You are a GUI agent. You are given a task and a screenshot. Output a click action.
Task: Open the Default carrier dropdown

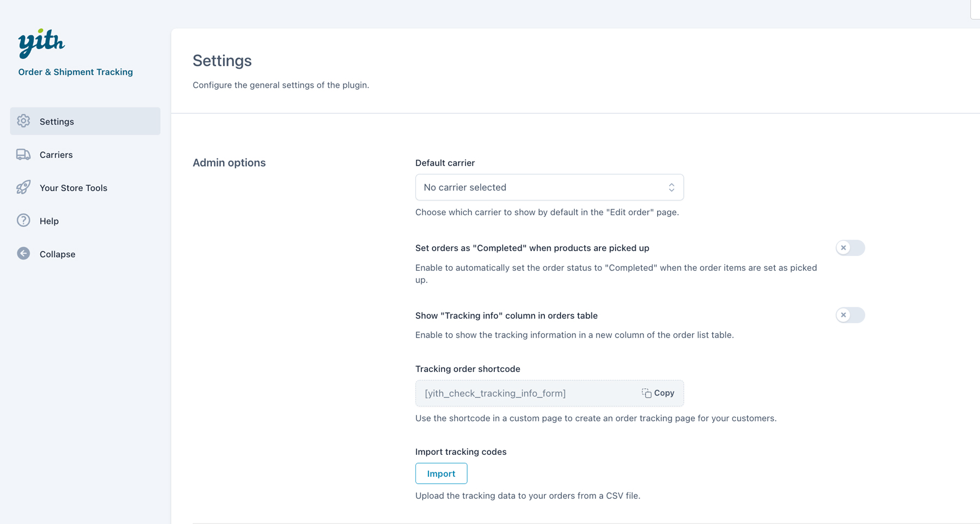[549, 187]
